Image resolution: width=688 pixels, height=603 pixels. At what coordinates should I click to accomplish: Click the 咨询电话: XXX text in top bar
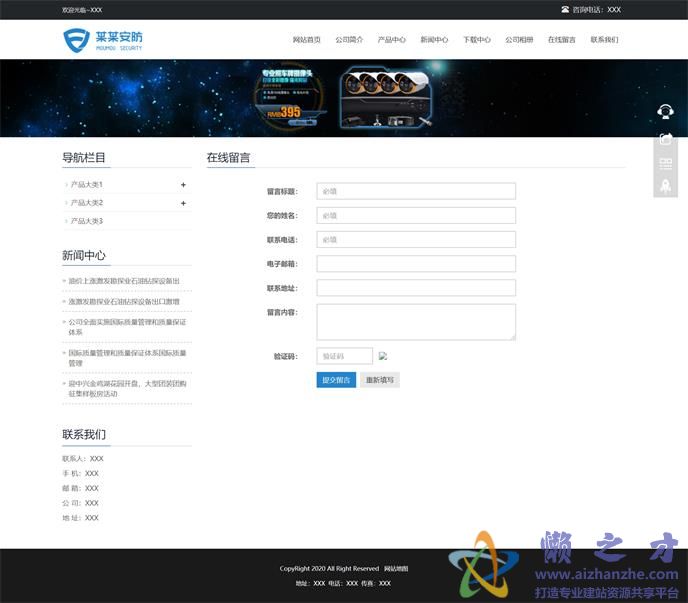point(597,10)
